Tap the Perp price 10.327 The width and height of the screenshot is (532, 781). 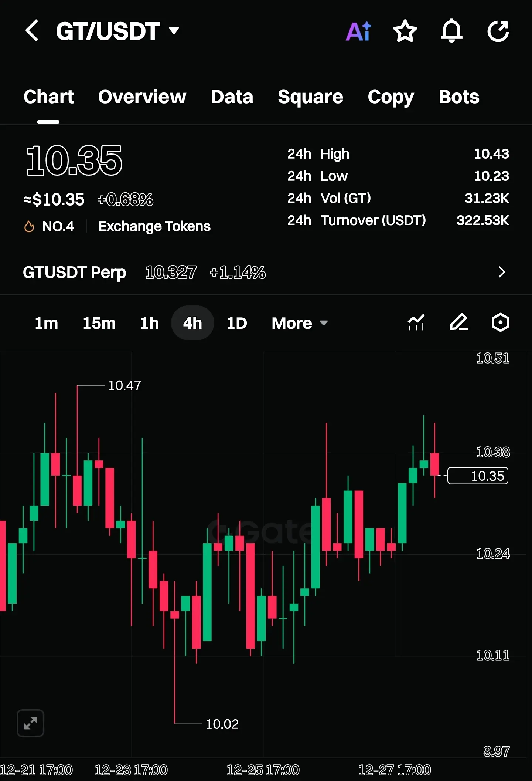pyautogui.click(x=171, y=273)
